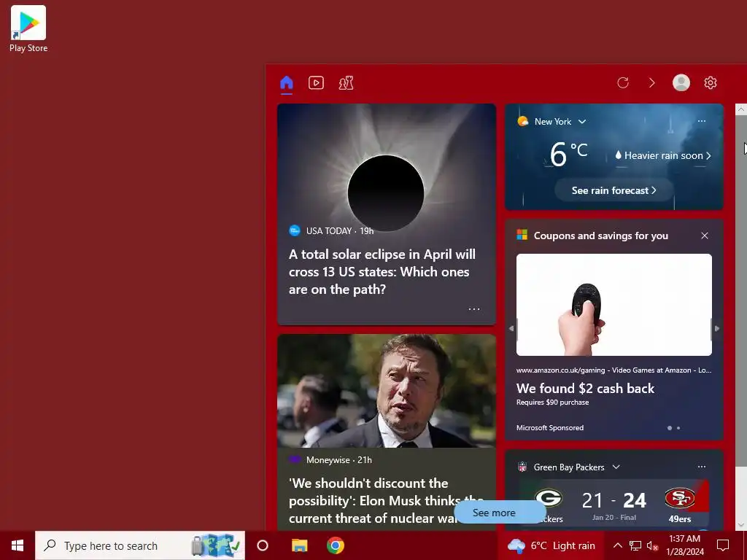
Task: Open the Elon Musk article photo
Action: coord(387,391)
